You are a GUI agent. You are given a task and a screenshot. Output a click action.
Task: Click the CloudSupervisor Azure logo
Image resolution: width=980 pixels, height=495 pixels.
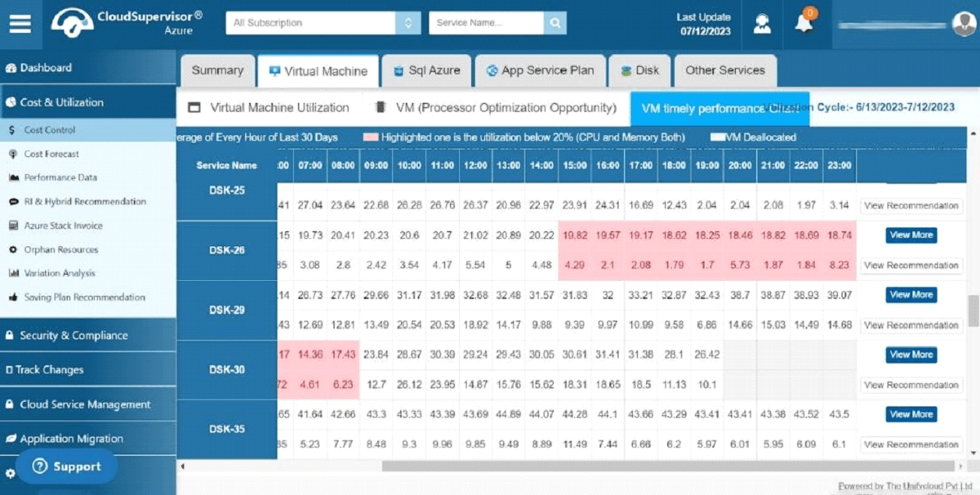pos(126,23)
